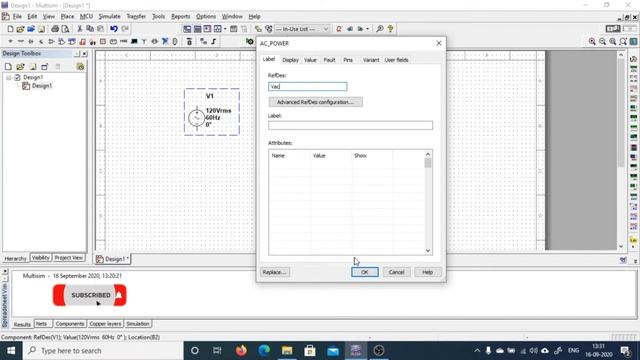Place a Basic component (resistor icon)
640x360 pixels.
pyautogui.click(x=20, y=42)
